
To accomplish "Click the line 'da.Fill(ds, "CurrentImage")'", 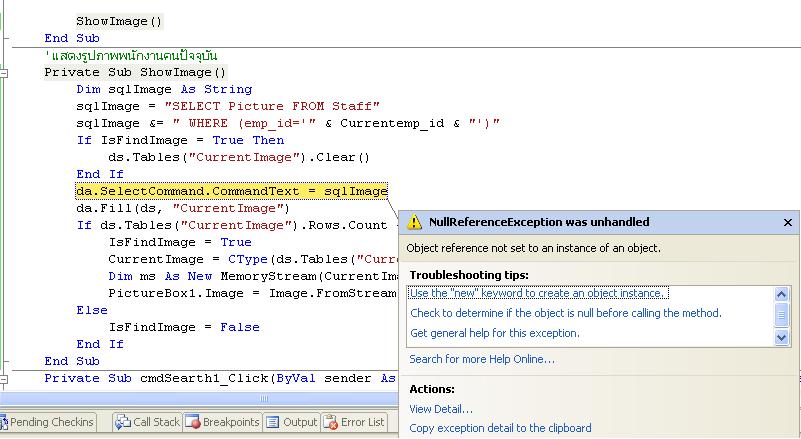I will click(183, 209).
